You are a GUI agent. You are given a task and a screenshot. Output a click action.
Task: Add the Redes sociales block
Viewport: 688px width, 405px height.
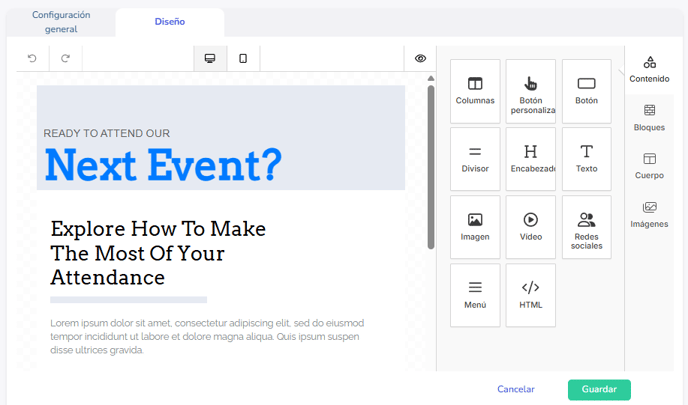point(587,227)
